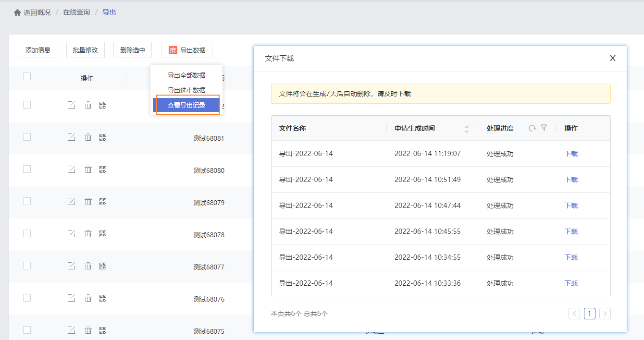Viewport: 644px width, 340px height.
Task: Go to the previous page arrow
Action: click(574, 314)
